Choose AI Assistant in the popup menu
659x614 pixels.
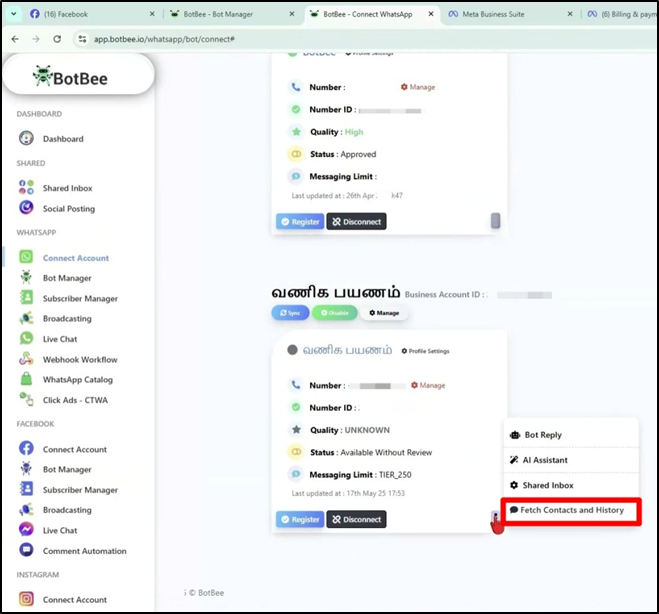point(544,460)
